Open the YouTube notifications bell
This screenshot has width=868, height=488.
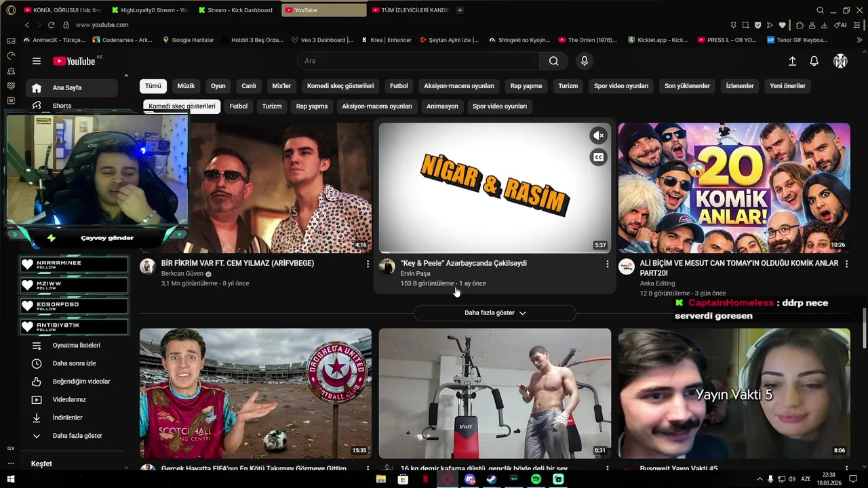(x=814, y=61)
